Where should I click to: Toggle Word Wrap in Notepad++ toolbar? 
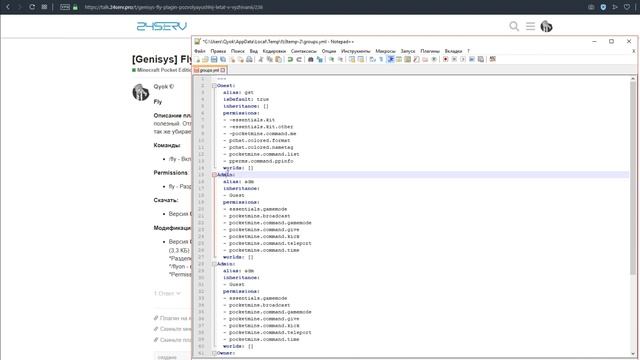pos(372,60)
